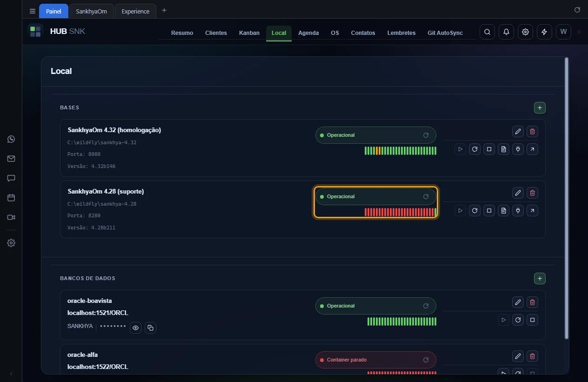Open SankhyaOm 4.32 in external window
This screenshot has width=588, height=382.
tap(533, 149)
